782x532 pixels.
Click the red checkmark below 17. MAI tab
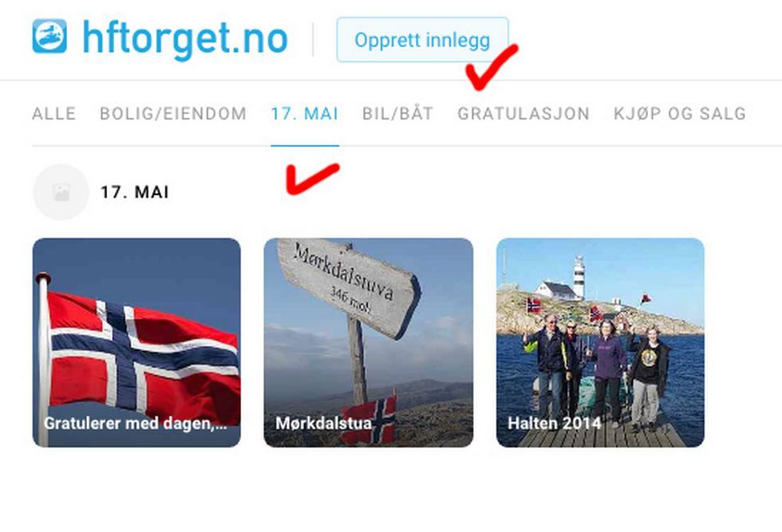tap(313, 179)
